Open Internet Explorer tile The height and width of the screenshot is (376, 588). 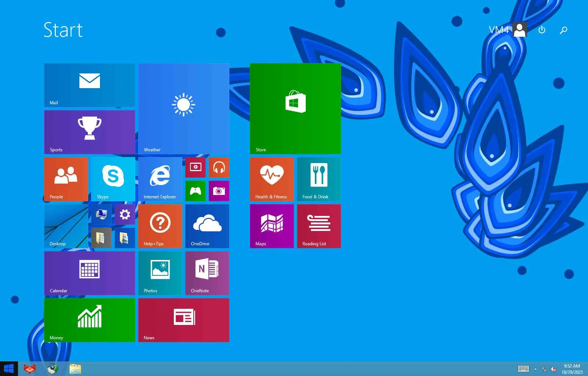(x=160, y=179)
